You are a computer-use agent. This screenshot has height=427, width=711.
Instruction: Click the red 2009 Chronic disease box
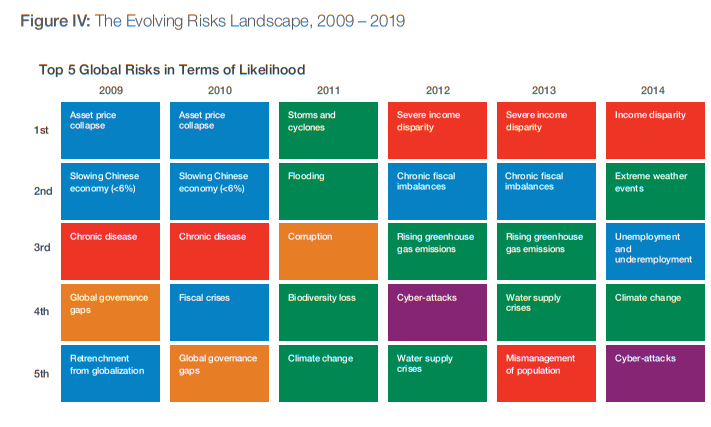110,250
